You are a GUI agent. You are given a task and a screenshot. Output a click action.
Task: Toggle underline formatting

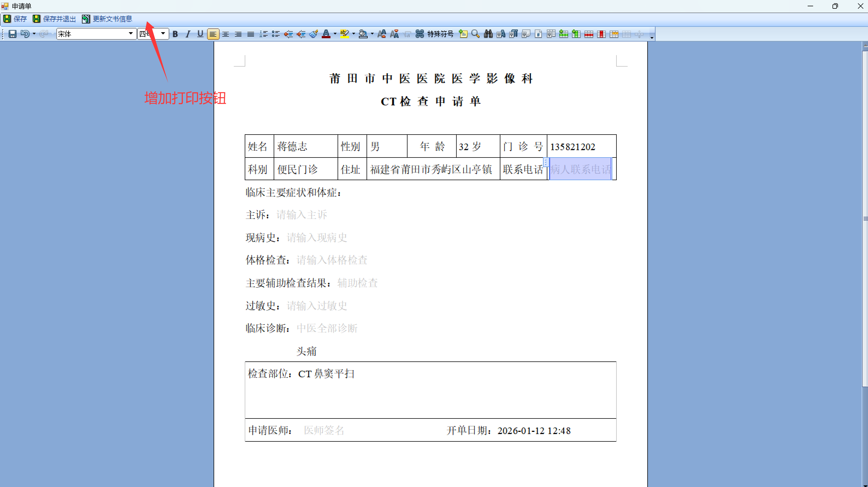tap(200, 34)
